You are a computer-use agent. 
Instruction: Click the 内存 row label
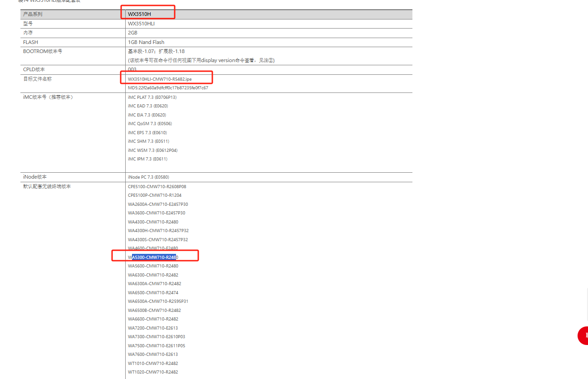click(x=28, y=33)
